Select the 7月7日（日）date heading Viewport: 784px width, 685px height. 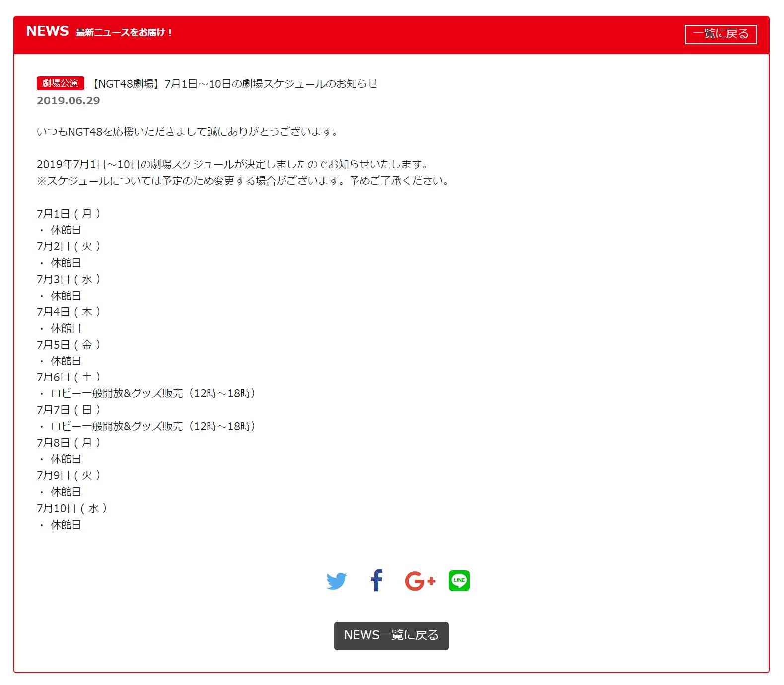[69, 410]
